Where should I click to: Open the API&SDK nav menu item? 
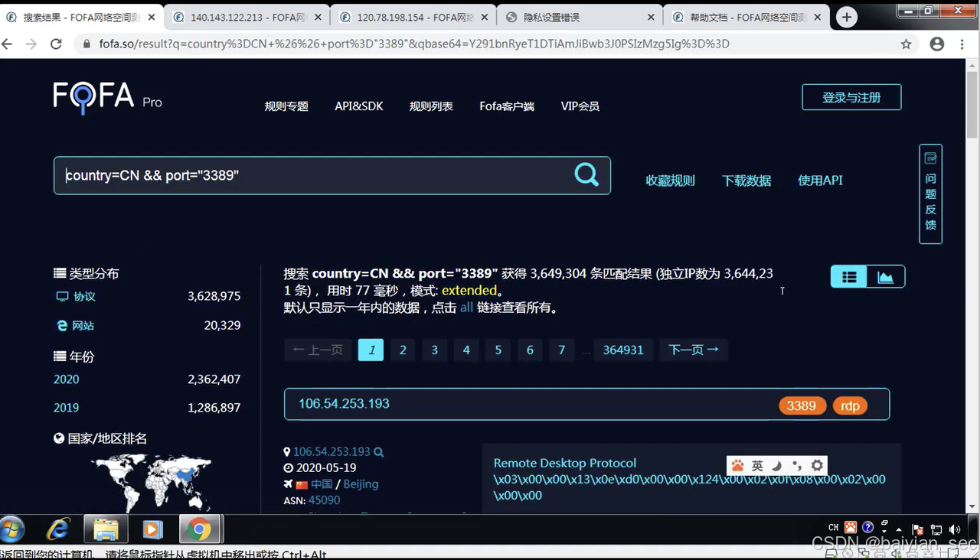tap(359, 106)
